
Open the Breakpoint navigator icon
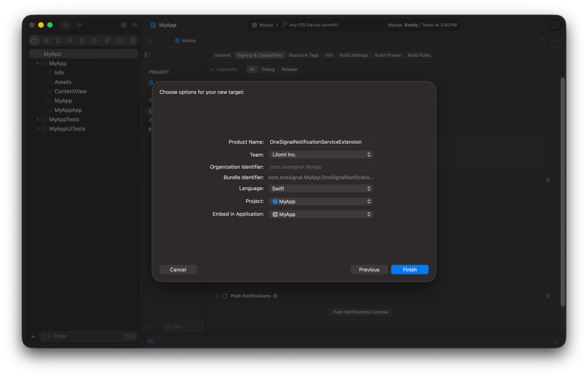coord(120,40)
